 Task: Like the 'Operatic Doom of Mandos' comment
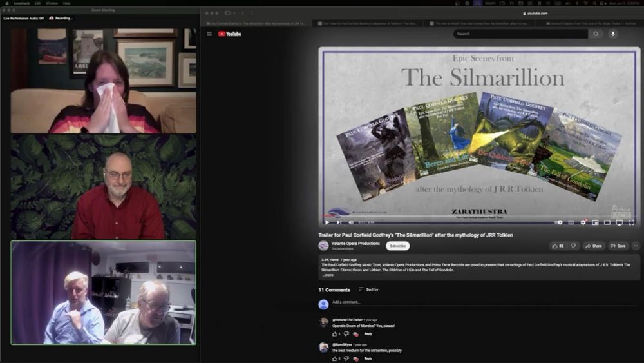click(334, 334)
